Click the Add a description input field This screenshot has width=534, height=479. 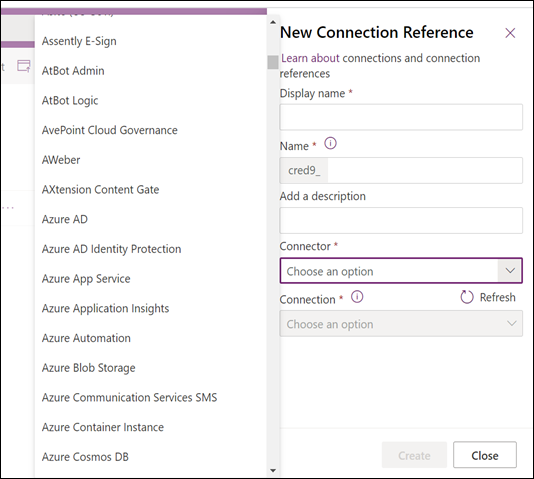pos(401,220)
